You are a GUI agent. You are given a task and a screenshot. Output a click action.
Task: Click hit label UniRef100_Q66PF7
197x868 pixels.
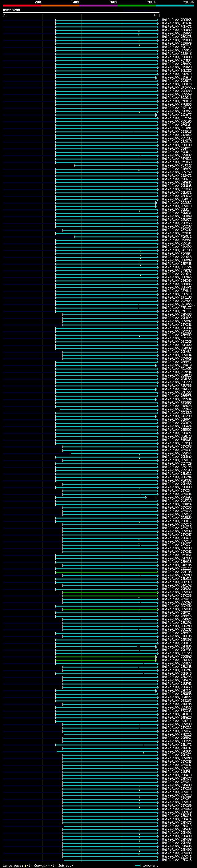pyautogui.click(x=177, y=362)
